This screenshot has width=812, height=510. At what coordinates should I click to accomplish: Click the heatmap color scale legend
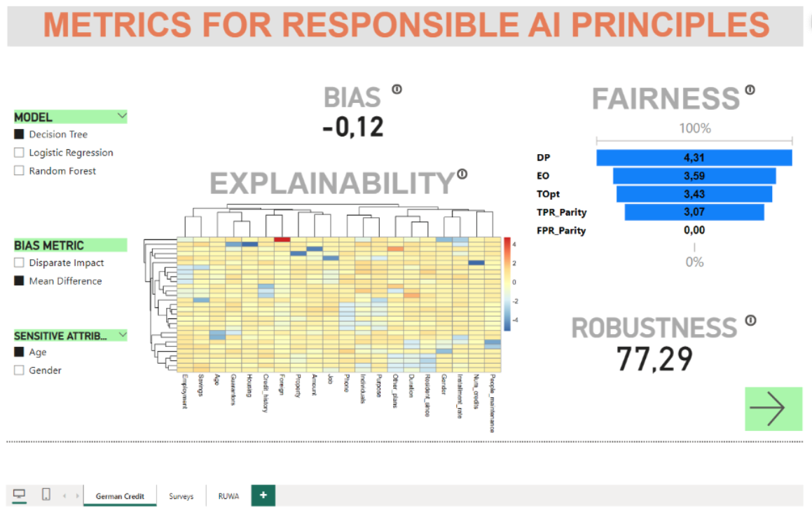coord(506,283)
